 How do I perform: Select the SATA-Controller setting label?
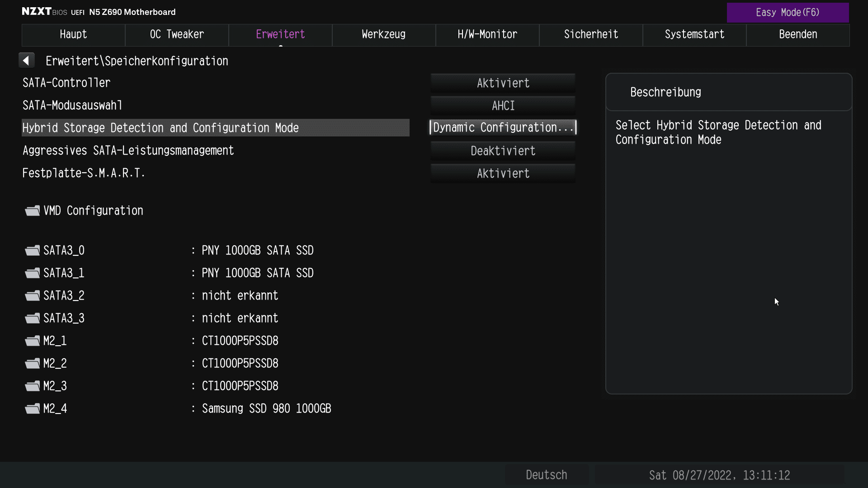point(66,83)
